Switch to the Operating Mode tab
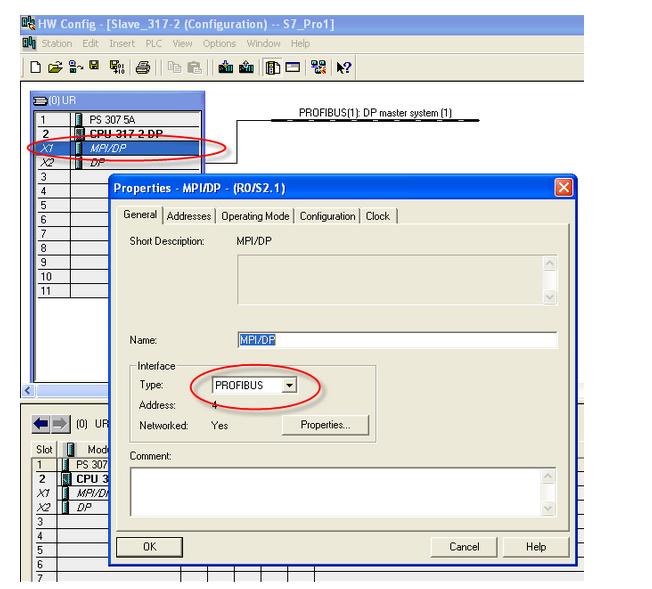Image resolution: width=652 pixels, height=589 pixels. point(255,216)
